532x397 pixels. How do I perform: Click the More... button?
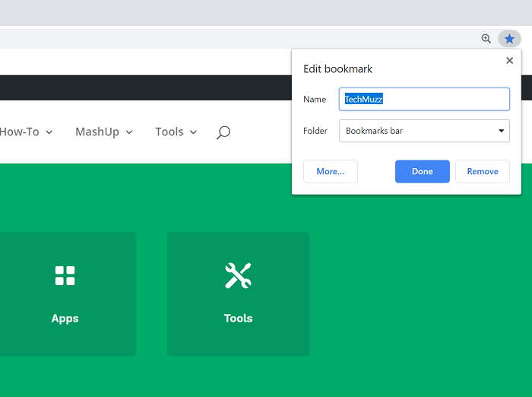click(331, 172)
